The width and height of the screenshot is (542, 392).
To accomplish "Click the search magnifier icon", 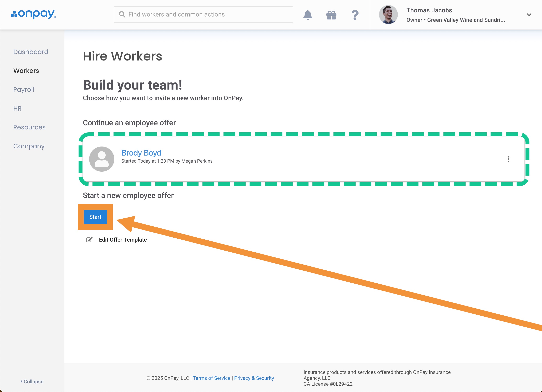I will [122, 14].
